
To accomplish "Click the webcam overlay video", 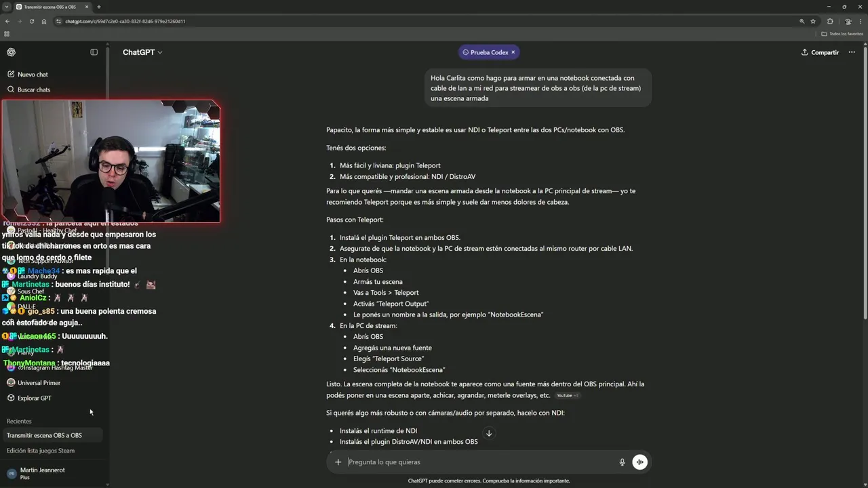I will [111, 161].
